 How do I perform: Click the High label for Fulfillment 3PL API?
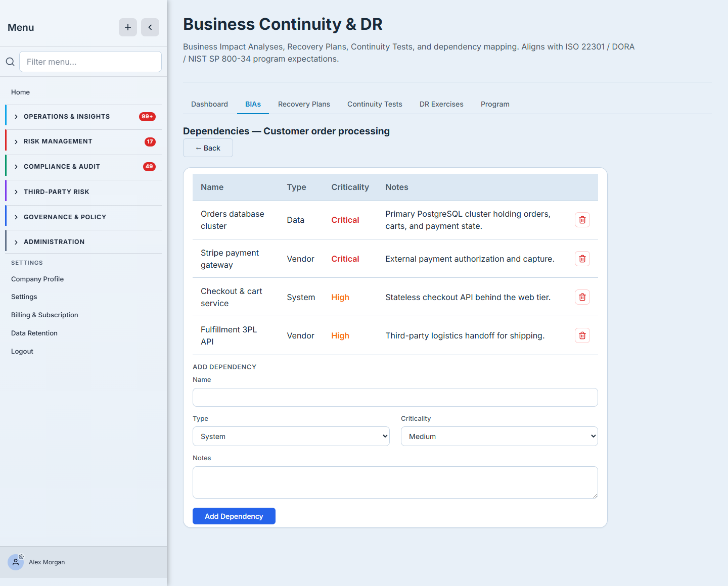(340, 335)
